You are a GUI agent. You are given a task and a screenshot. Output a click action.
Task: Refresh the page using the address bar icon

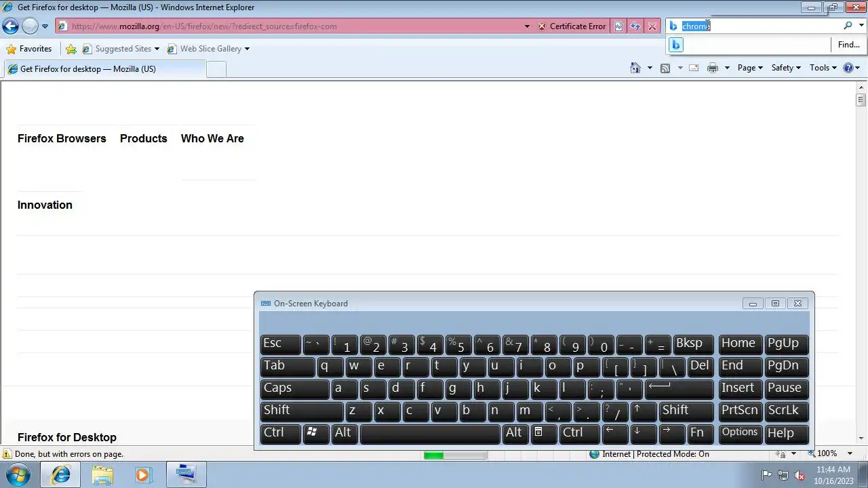coord(635,26)
